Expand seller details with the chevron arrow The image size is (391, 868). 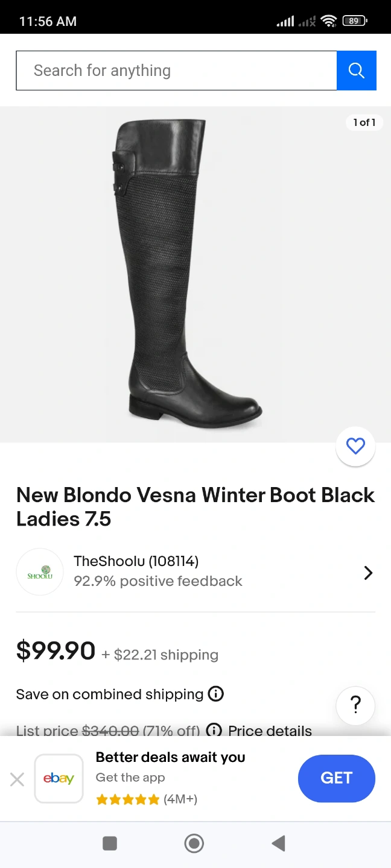(368, 573)
